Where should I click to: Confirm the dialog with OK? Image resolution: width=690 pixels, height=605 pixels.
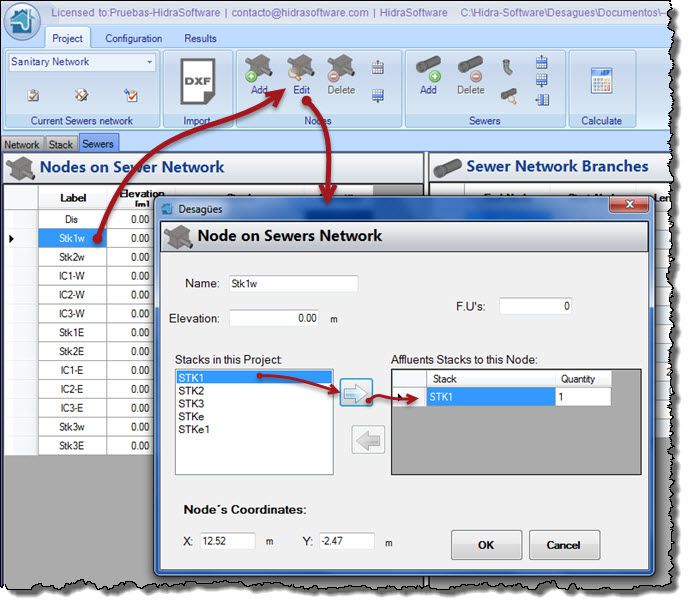[486, 545]
